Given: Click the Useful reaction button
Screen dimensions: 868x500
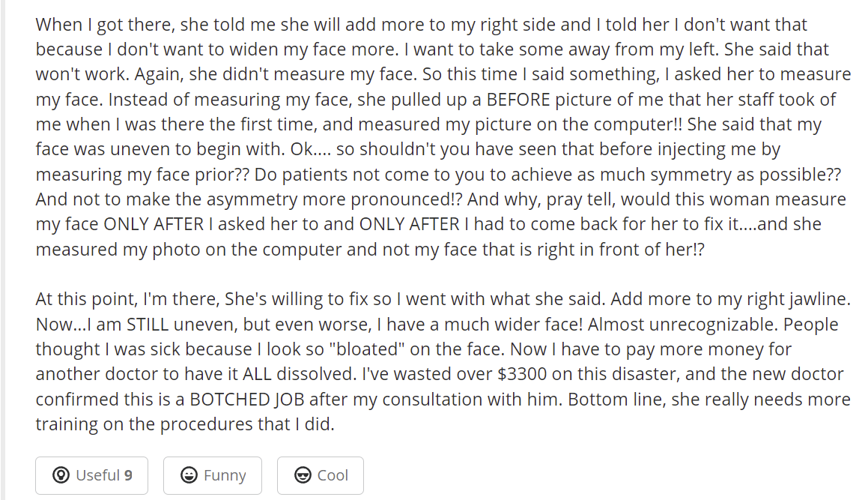Looking at the screenshot, I should click(x=91, y=475).
